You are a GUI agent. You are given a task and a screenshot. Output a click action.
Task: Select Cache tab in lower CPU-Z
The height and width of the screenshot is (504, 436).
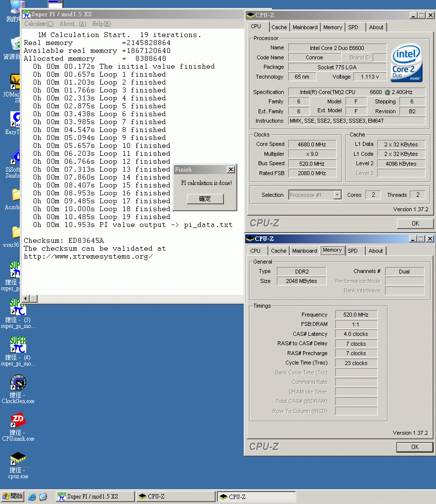279,251
